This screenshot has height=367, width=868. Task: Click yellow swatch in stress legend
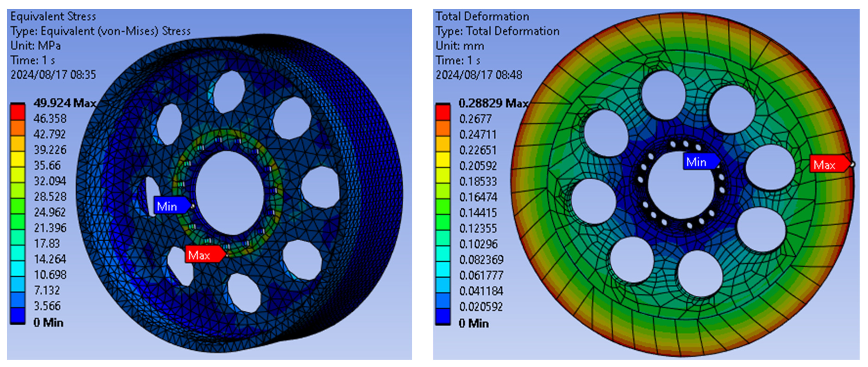click(18, 159)
